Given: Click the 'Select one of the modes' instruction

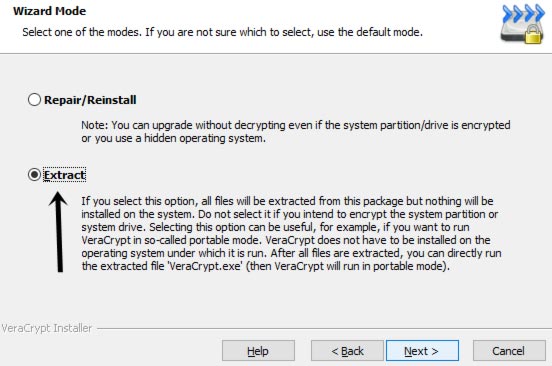Looking at the screenshot, I should point(222,32).
